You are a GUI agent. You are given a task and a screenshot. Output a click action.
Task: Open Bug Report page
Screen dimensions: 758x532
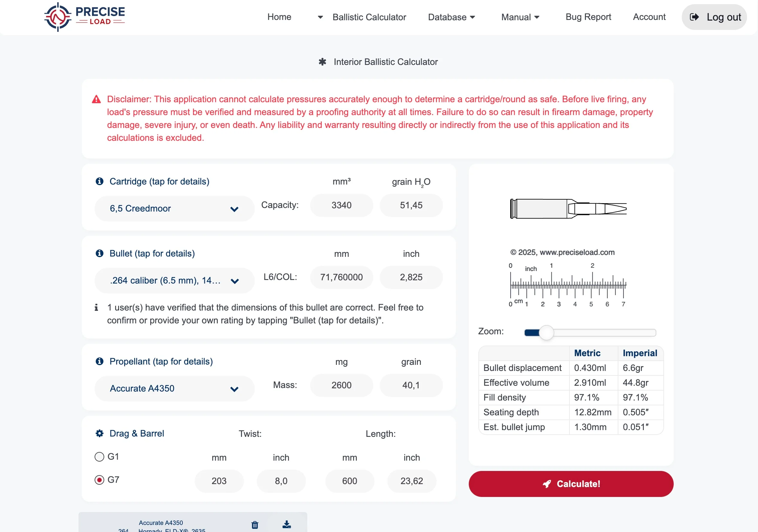[588, 17]
